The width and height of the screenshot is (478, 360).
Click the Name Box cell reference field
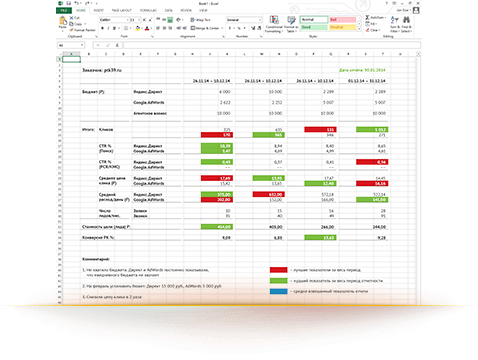(71, 45)
